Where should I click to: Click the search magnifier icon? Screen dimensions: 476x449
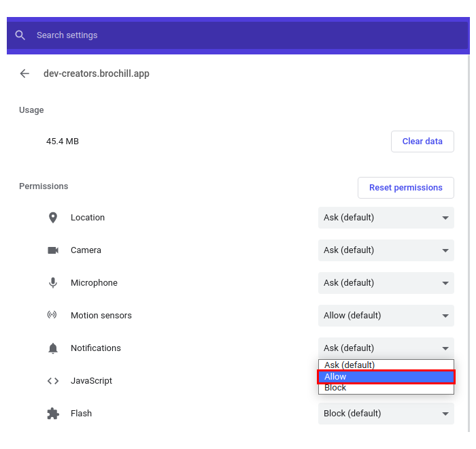(x=20, y=35)
